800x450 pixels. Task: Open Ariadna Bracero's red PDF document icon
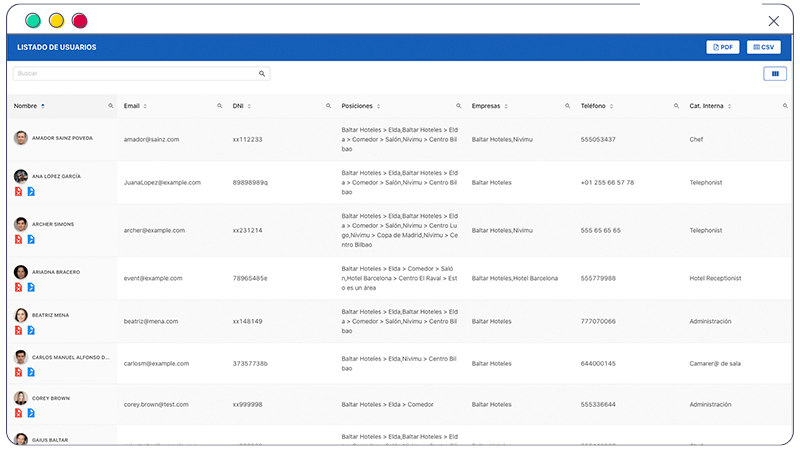click(18, 287)
